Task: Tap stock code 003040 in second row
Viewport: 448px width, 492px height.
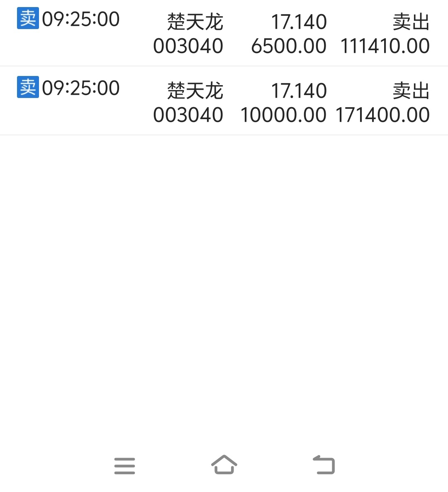Action: point(188,115)
